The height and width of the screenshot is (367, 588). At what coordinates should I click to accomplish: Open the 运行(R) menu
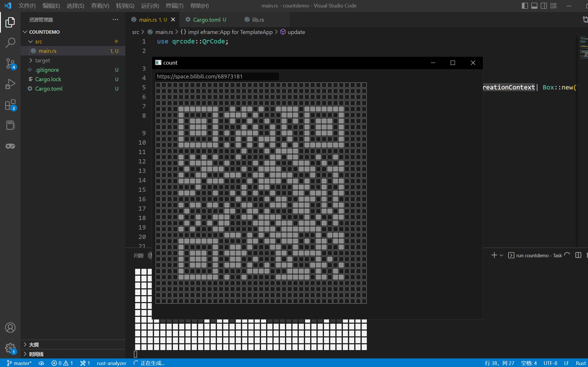(150, 6)
